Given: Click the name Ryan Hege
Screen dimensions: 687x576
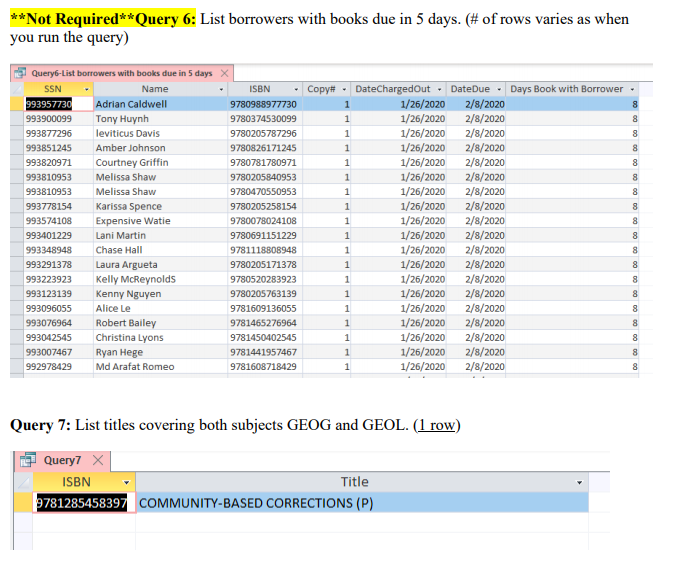Looking at the screenshot, I should point(119,352).
